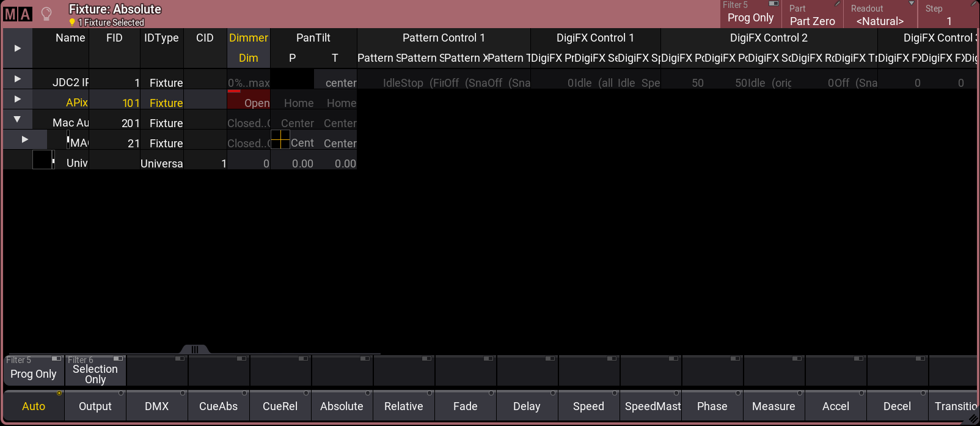Select the Auto layer radio button
Screen dimensions: 980x426
[34, 406]
